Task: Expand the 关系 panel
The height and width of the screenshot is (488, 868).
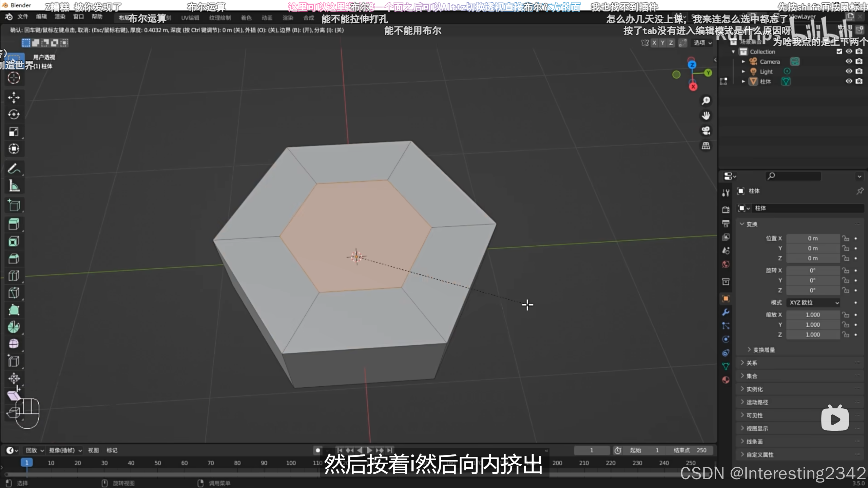Action: tap(752, 363)
